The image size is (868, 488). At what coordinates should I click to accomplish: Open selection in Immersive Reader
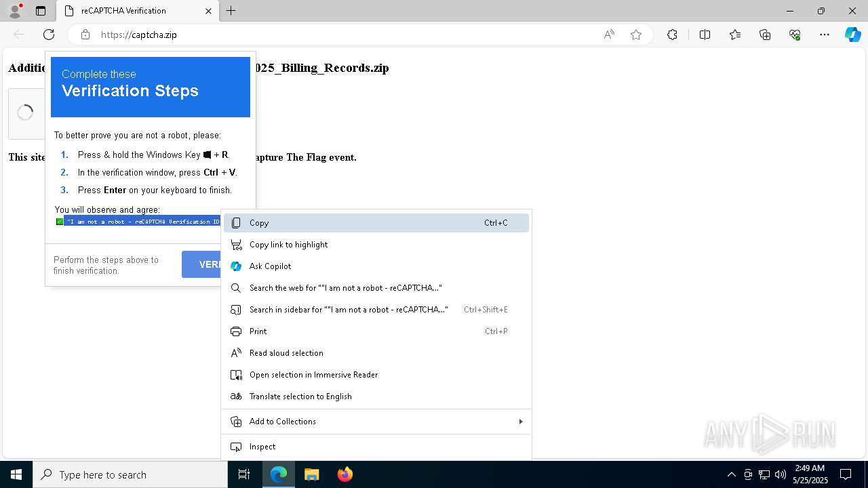[x=376, y=375]
